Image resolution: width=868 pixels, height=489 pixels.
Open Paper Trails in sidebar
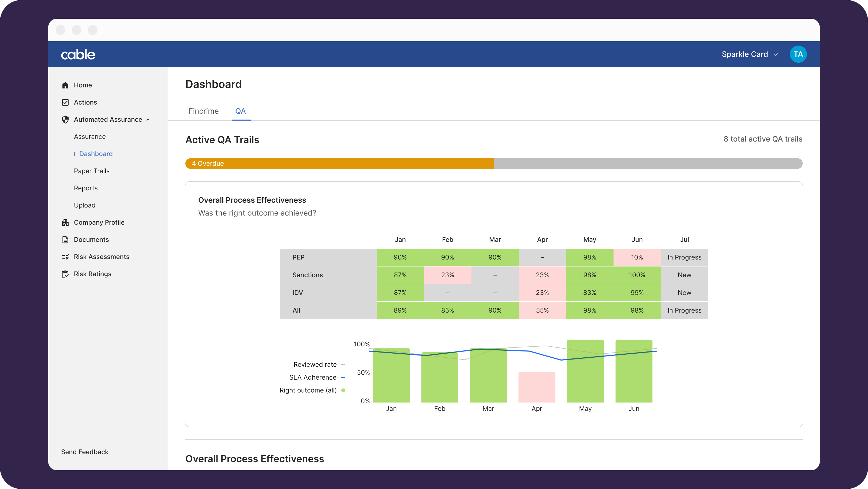(x=92, y=171)
